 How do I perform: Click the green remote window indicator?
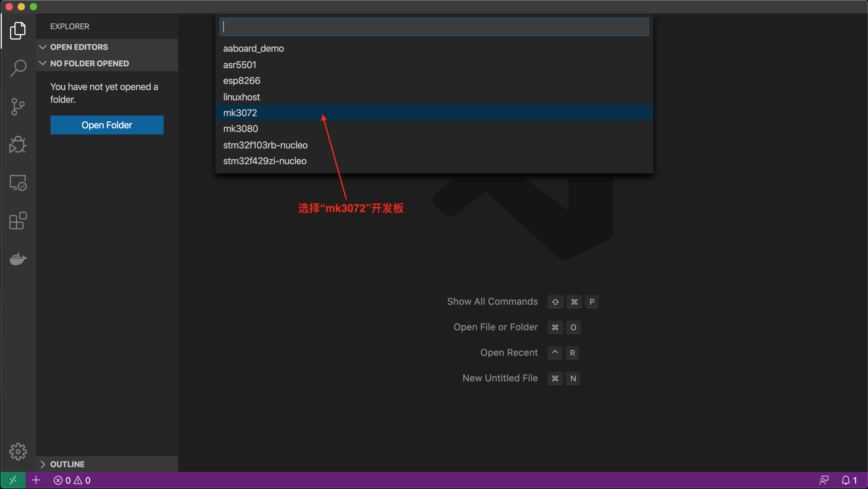(13, 480)
